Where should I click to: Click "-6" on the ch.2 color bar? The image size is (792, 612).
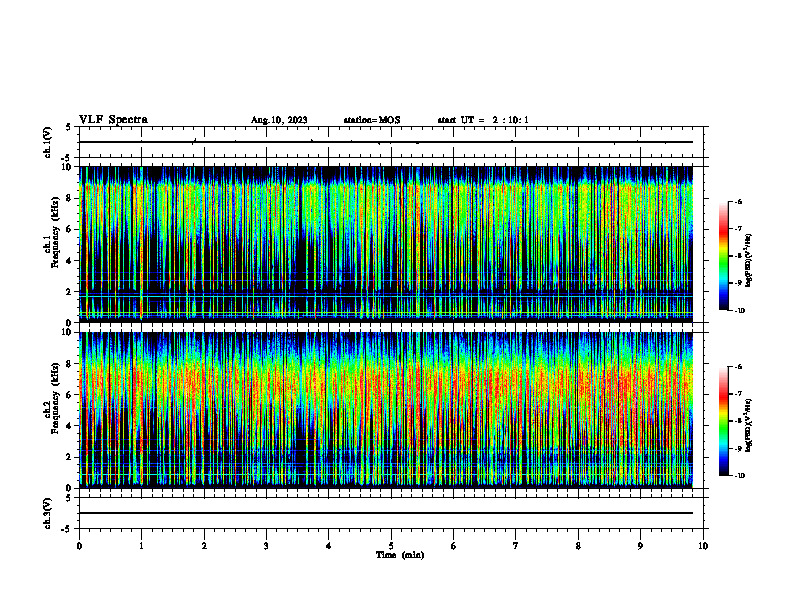(x=738, y=367)
